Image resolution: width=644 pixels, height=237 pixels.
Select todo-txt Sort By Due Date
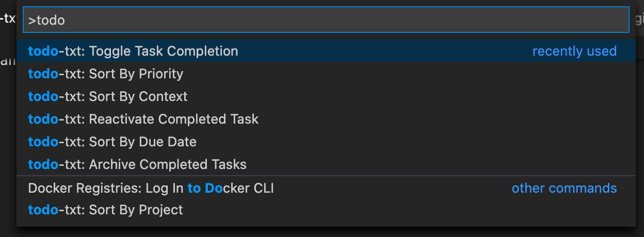point(112,142)
